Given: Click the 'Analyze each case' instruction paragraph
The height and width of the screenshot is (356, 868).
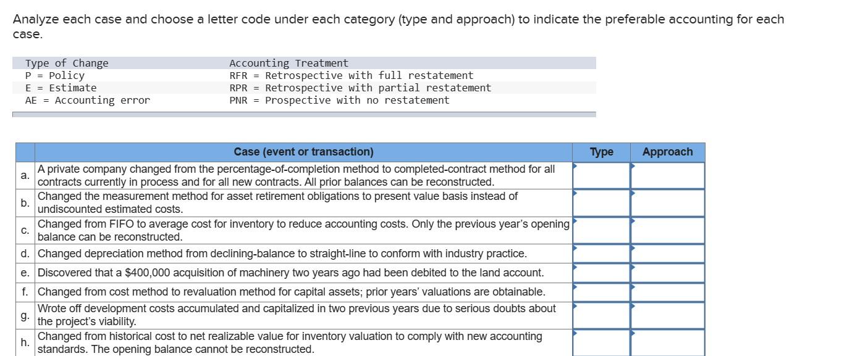Looking at the screenshot, I should coord(398,27).
